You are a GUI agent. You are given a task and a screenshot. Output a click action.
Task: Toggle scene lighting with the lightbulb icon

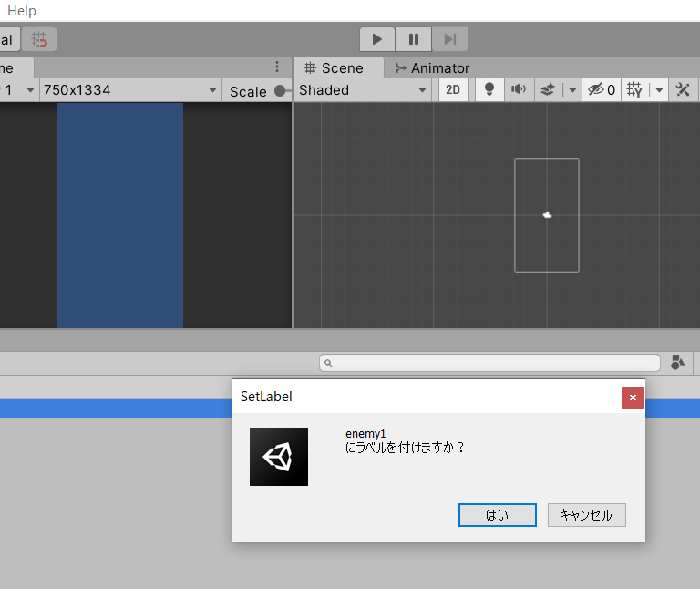(489, 90)
